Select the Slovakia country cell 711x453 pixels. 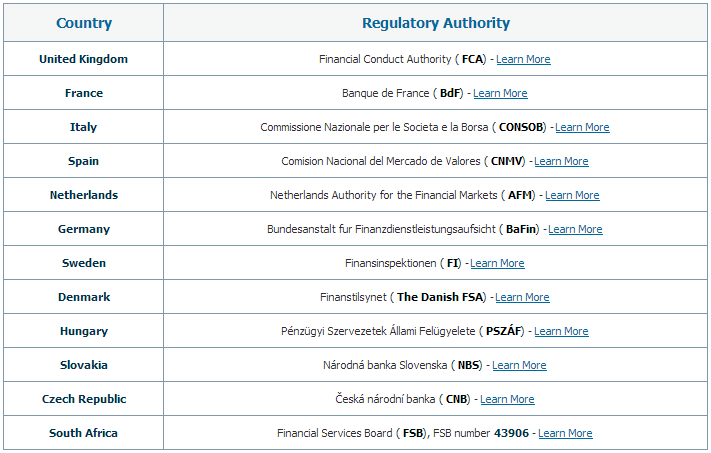tap(83, 365)
